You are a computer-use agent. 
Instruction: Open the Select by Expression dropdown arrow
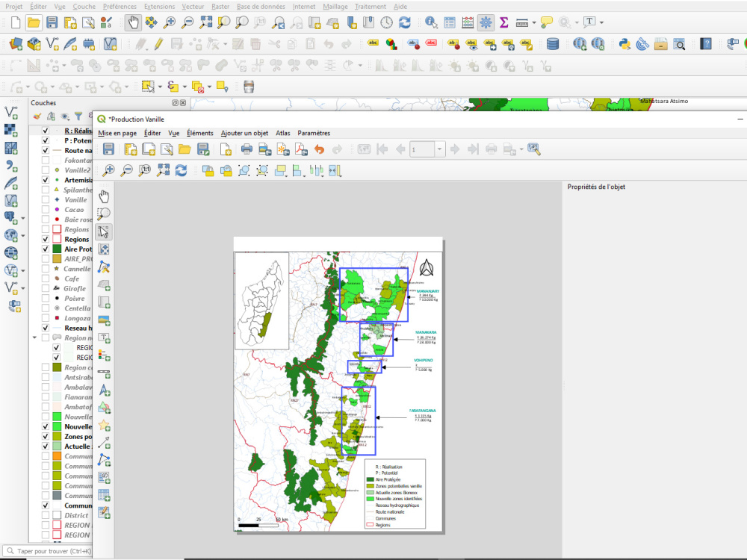click(185, 87)
